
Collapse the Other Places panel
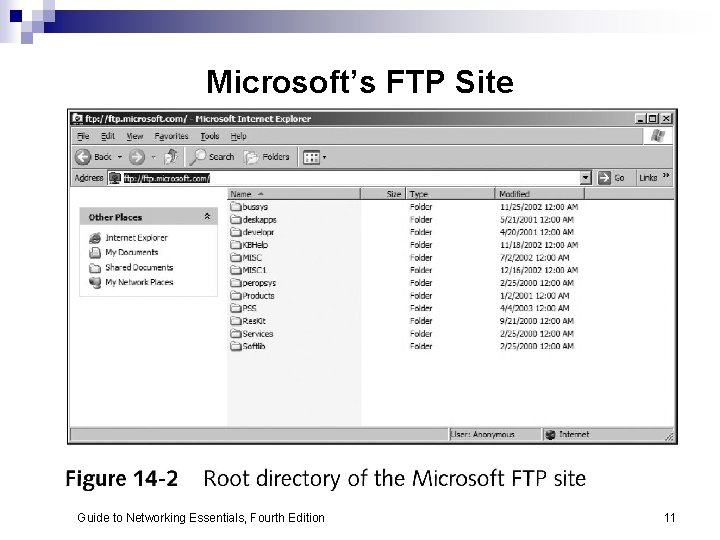coord(207,216)
